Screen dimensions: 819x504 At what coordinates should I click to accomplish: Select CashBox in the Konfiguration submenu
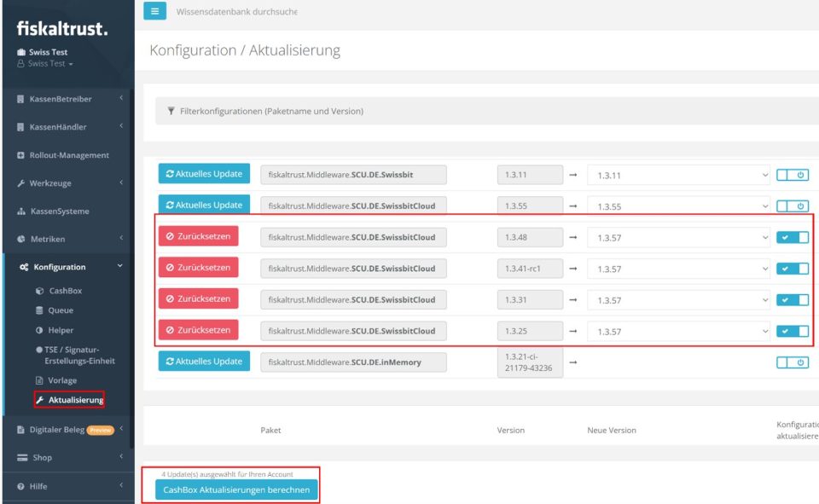click(x=65, y=291)
